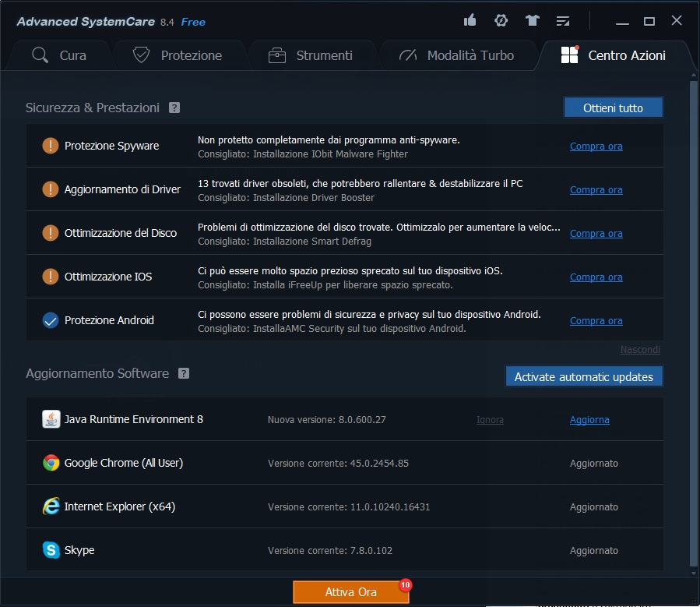
Task: Click the Ottieni tutto button
Action: point(614,108)
